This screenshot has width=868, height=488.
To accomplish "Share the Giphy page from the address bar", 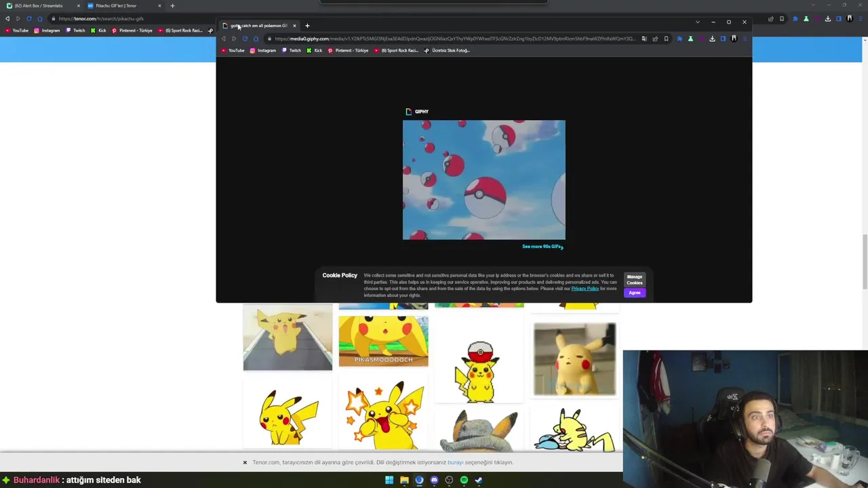I will coord(655,39).
